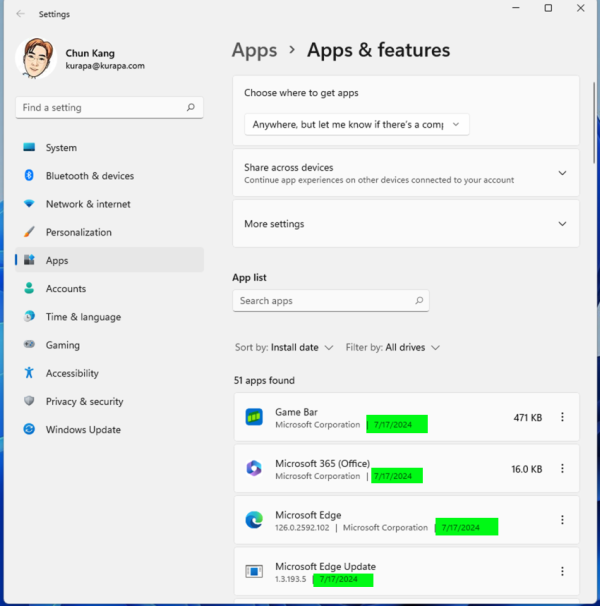
Task: Open Accounts settings
Action: click(x=109, y=288)
